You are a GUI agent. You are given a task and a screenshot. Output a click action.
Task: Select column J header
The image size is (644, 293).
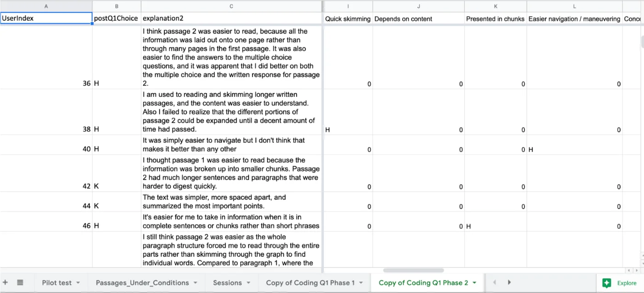(x=418, y=6)
